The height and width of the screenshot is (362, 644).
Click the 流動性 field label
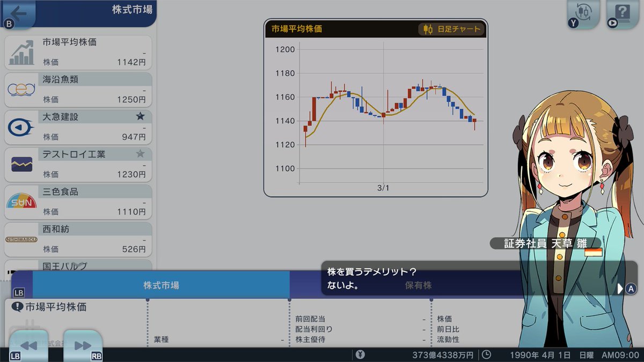click(x=448, y=339)
